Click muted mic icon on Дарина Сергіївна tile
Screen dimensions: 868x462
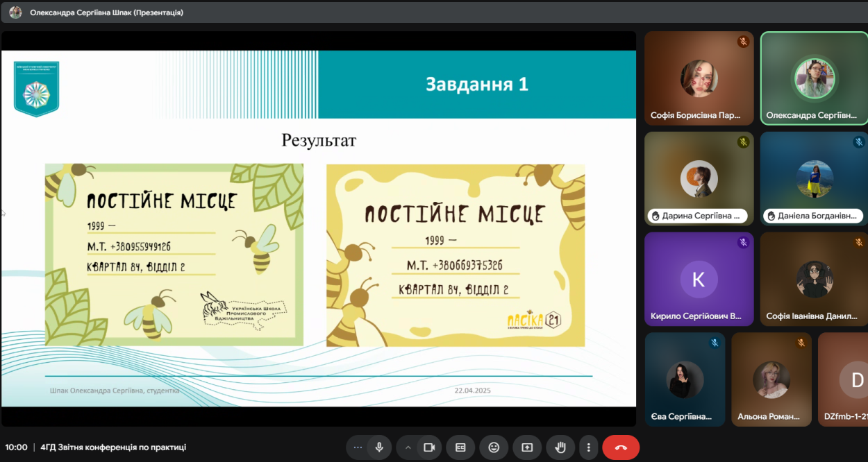743,142
